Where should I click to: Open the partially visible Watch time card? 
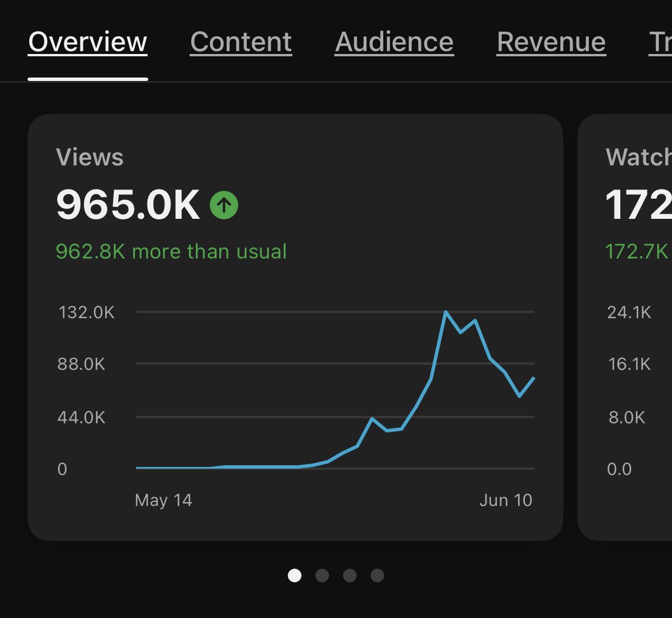[625, 327]
